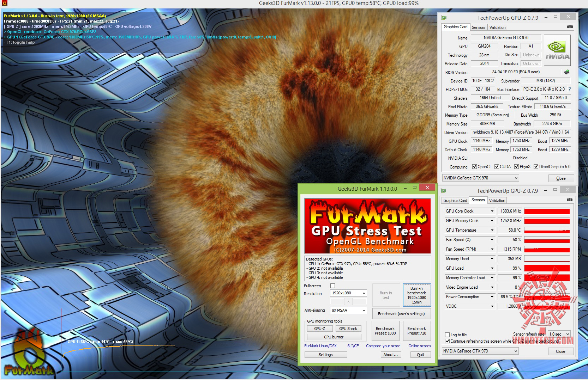Open the Sensor refresh rate dropdown
This screenshot has height=380, width=588.
click(x=559, y=334)
